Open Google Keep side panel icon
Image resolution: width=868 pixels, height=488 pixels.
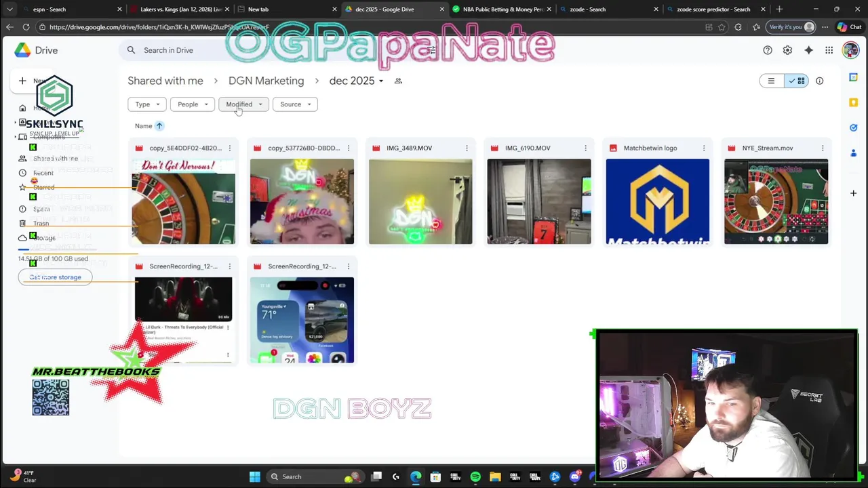point(854,102)
